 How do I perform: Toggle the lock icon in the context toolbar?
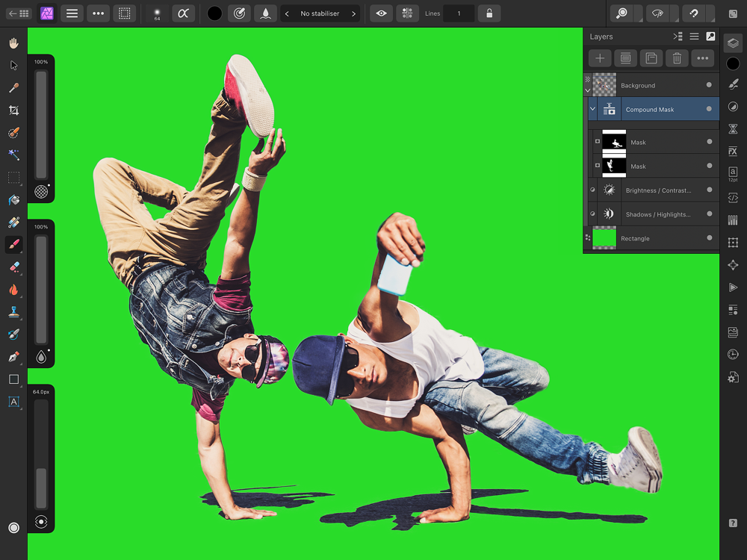click(489, 13)
